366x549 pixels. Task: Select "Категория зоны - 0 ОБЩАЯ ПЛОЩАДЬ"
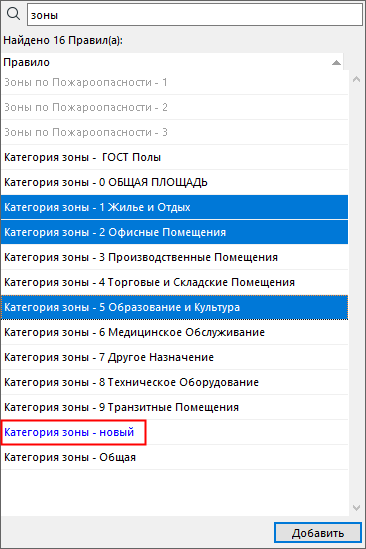[x=174, y=182]
